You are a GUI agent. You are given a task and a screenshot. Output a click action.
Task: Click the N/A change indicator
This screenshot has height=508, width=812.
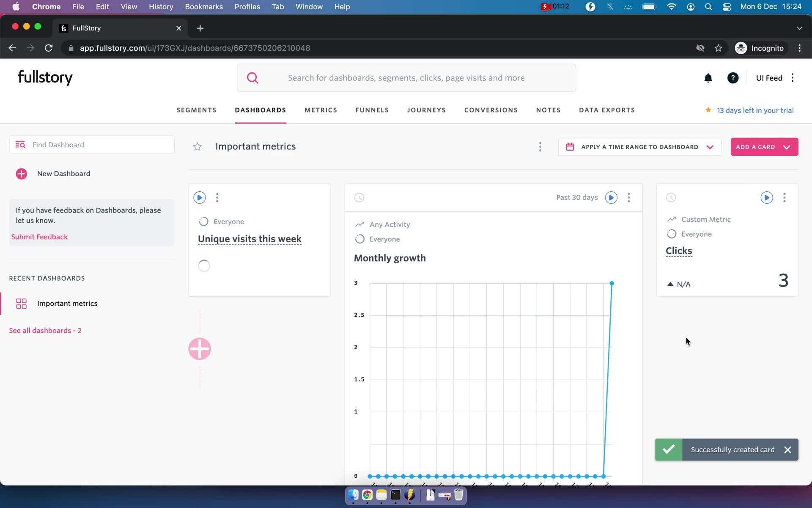coord(678,284)
